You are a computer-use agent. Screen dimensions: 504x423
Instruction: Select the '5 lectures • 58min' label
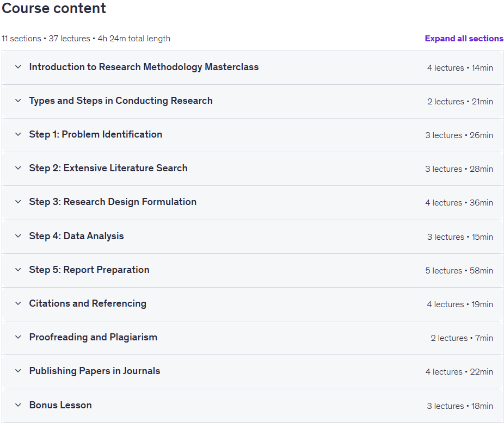click(459, 270)
